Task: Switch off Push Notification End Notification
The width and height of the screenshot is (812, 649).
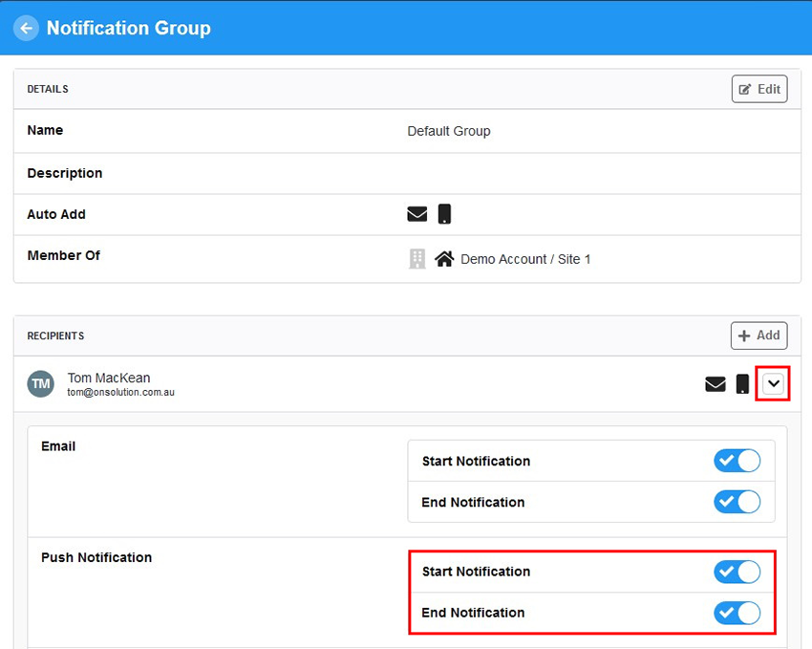Action: (737, 613)
